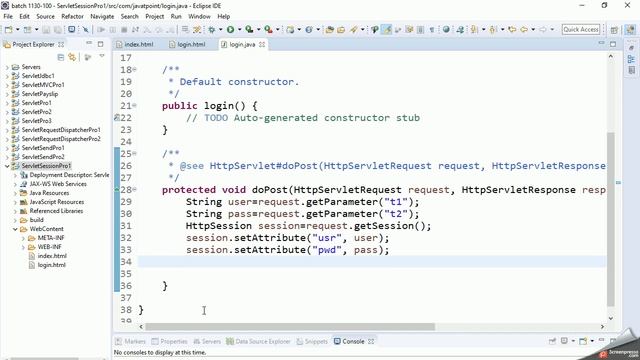Click the editor vertical scrollbar thumb
This screenshot has height=360, width=640.
611,219
